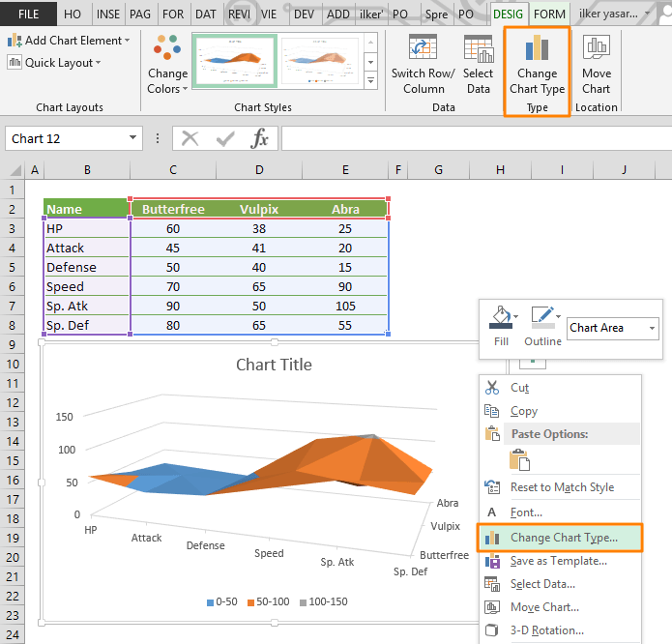This screenshot has height=644, width=672.
Task: Click the orange 50-100 legend swatch
Action: point(251,602)
